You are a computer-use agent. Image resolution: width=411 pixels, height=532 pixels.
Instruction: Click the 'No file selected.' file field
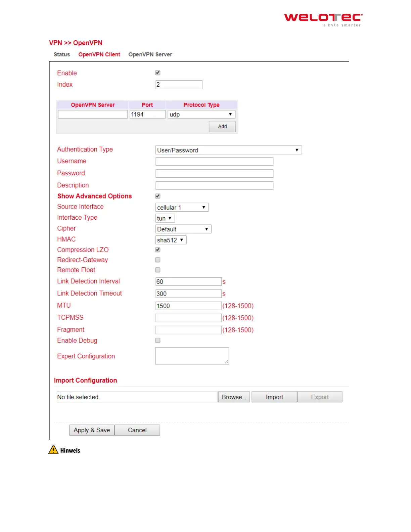pyautogui.click(x=137, y=397)
